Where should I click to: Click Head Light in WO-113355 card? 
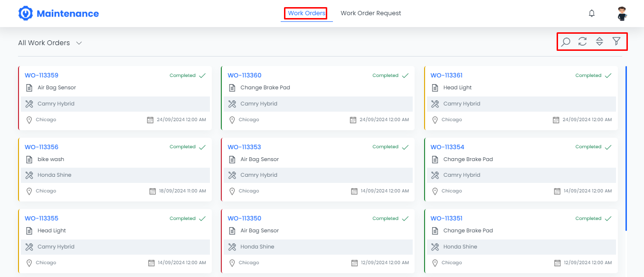coord(52,230)
